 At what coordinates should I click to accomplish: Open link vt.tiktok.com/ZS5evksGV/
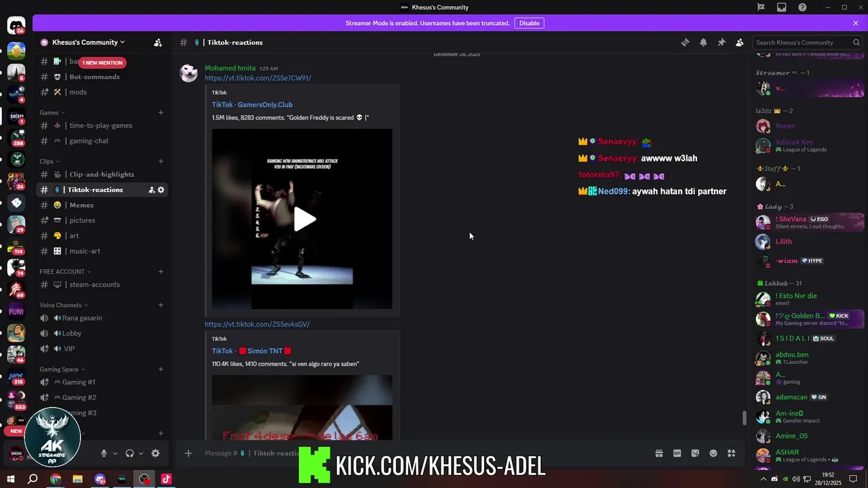point(257,324)
